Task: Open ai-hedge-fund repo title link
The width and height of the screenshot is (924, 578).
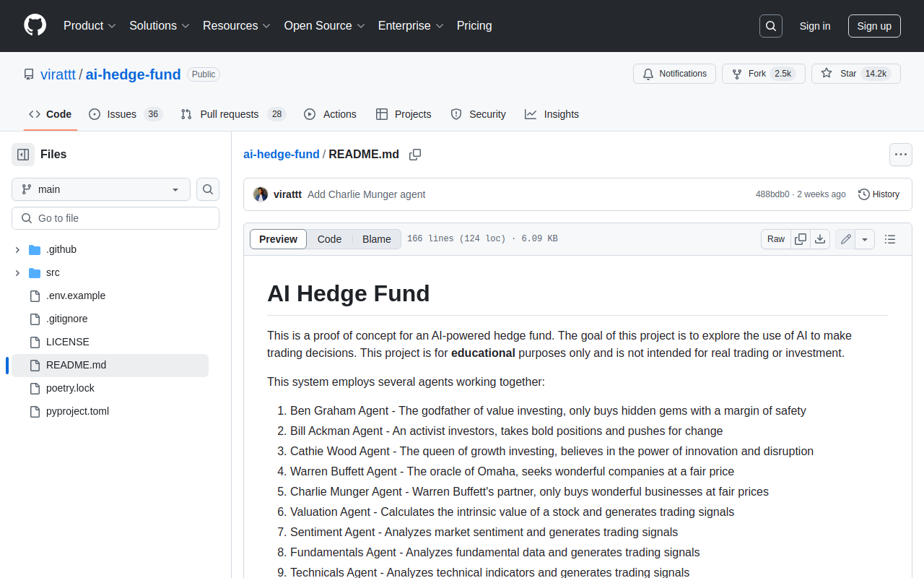Action: [x=133, y=74]
